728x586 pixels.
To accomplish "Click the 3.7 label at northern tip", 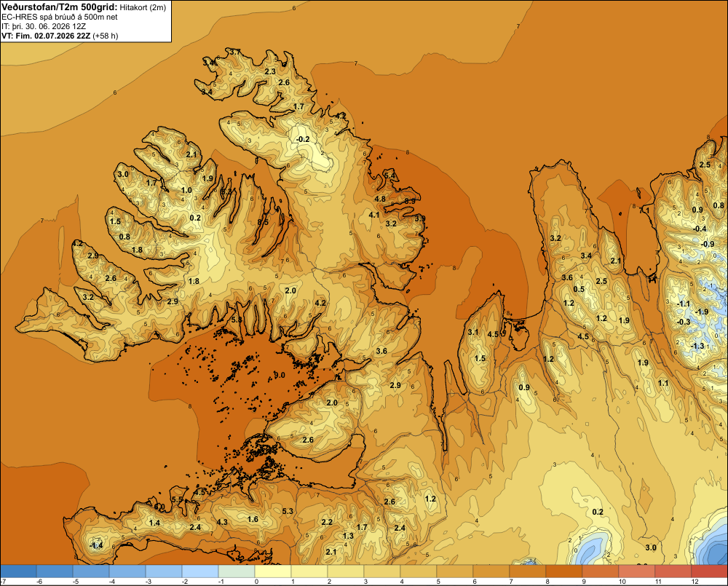I will pyautogui.click(x=235, y=52).
